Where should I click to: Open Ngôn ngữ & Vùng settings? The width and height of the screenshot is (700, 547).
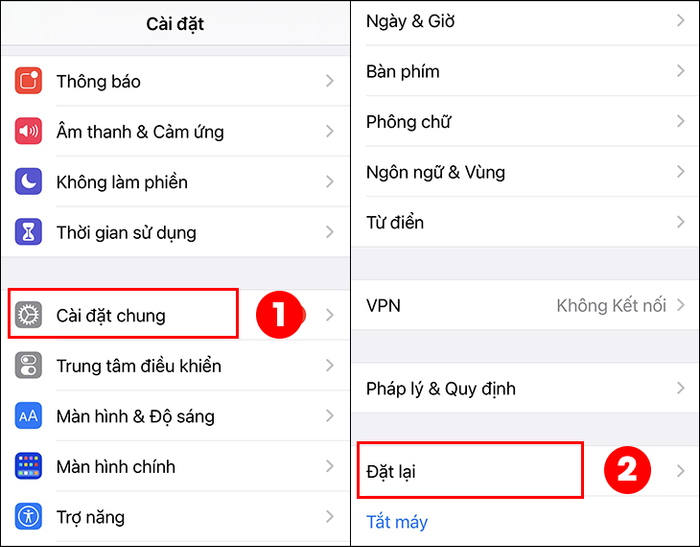point(525,171)
